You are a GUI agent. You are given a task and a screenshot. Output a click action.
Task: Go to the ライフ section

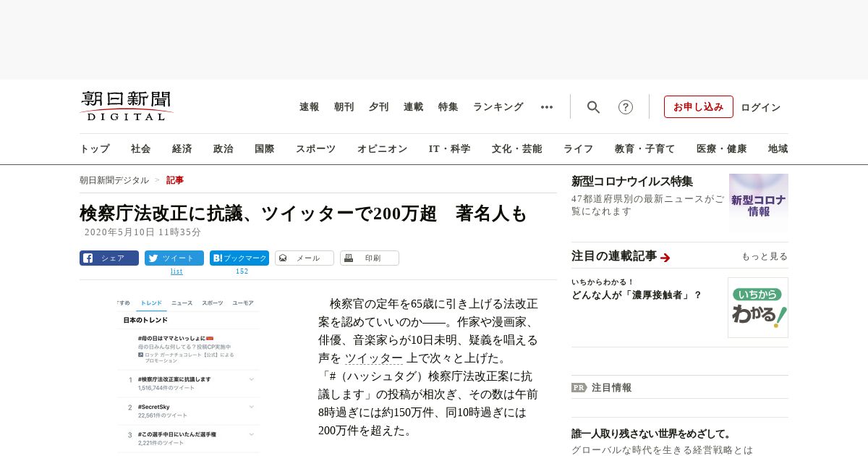[x=579, y=149]
